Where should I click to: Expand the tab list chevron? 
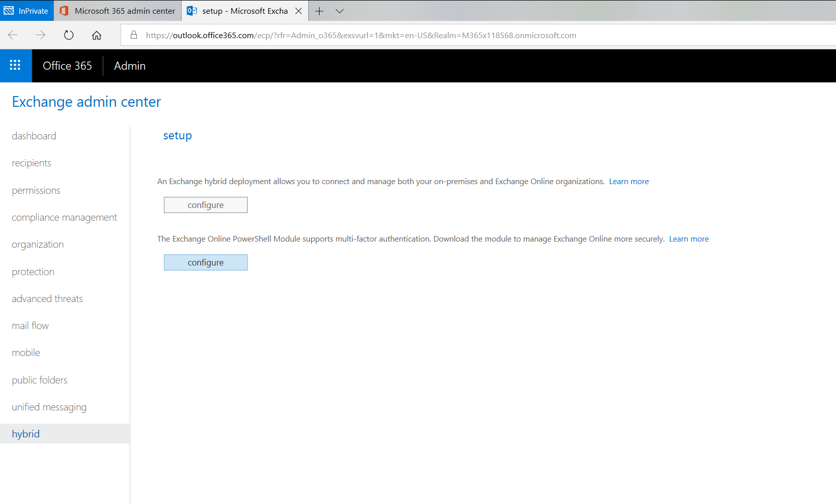(340, 11)
